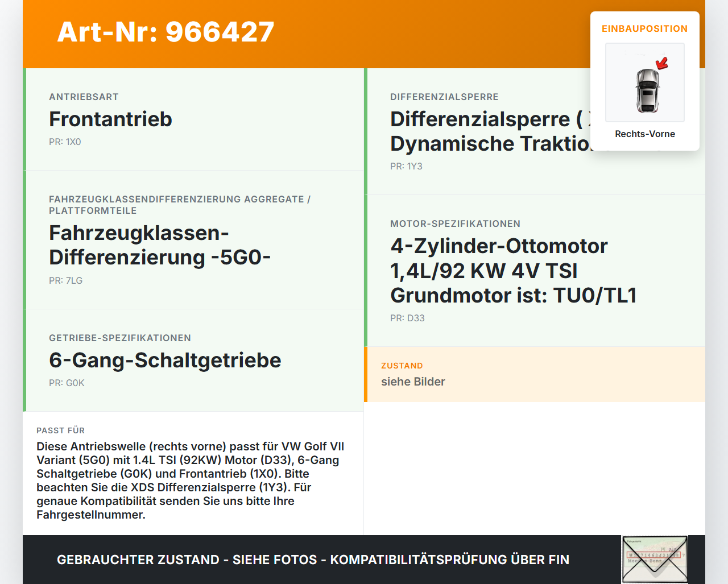Click the Frontantrieb drivetrain card icon area

[x=193, y=119]
